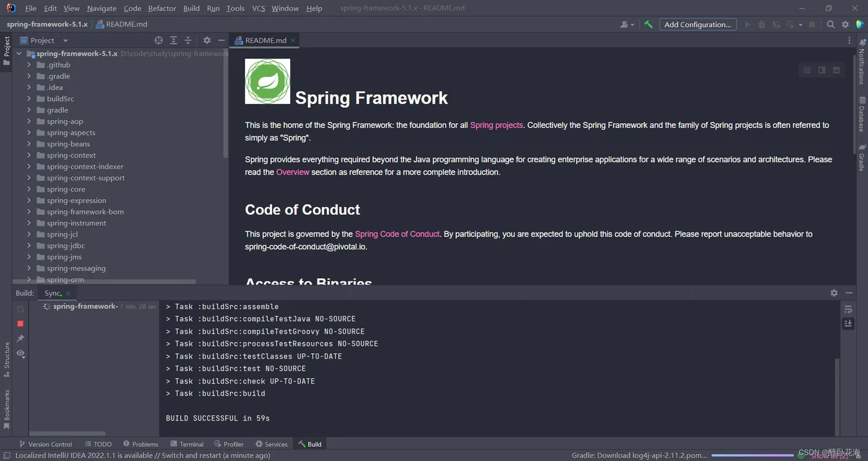Click the Gradle download progress bar
The height and width of the screenshot is (461, 868).
click(x=753, y=455)
